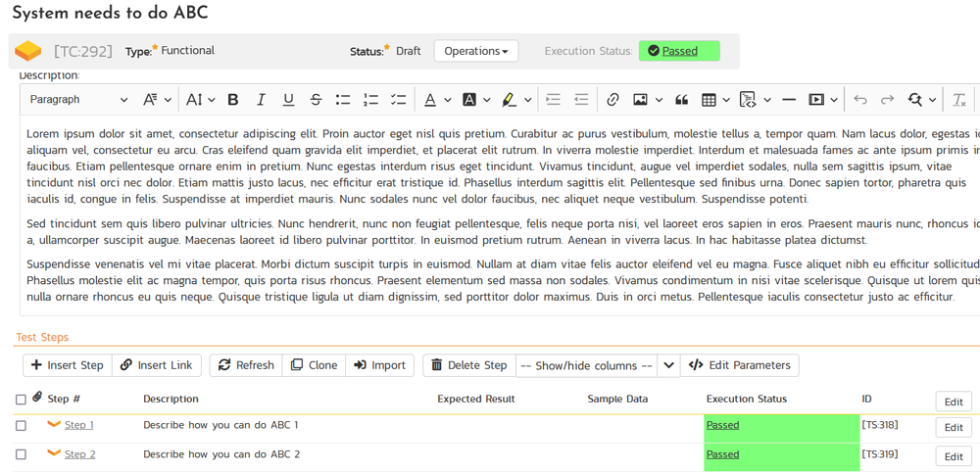This screenshot has width=980, height=472.
Task: Click the orange test case cube icon
Action: [28, 51]
